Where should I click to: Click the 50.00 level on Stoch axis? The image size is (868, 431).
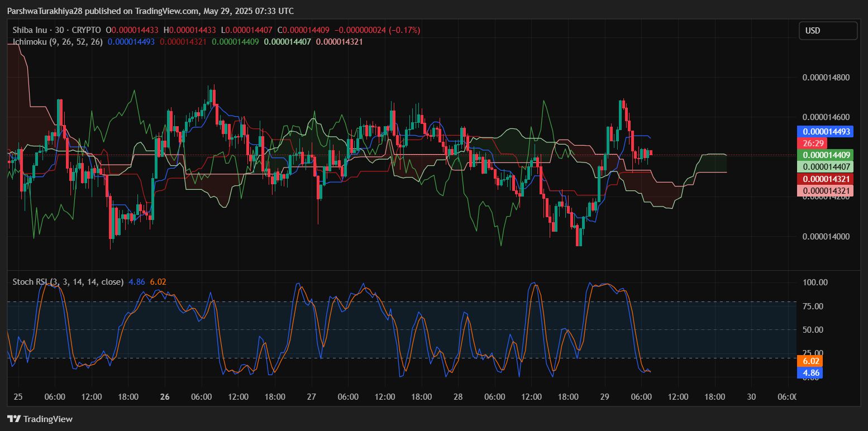(x=814, y=329)
